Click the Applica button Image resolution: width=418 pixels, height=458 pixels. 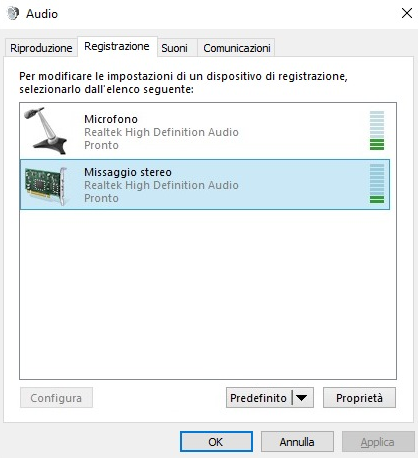point(378,442)
